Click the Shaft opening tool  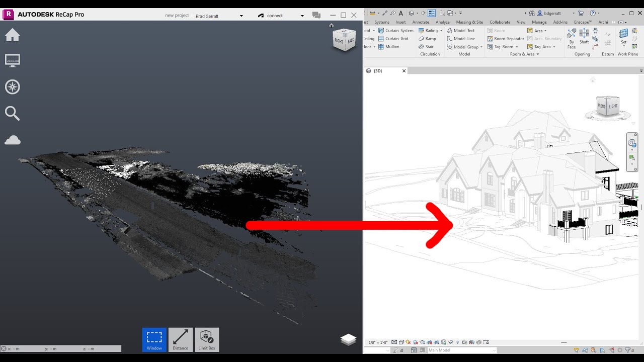click(x=584, y=36)
